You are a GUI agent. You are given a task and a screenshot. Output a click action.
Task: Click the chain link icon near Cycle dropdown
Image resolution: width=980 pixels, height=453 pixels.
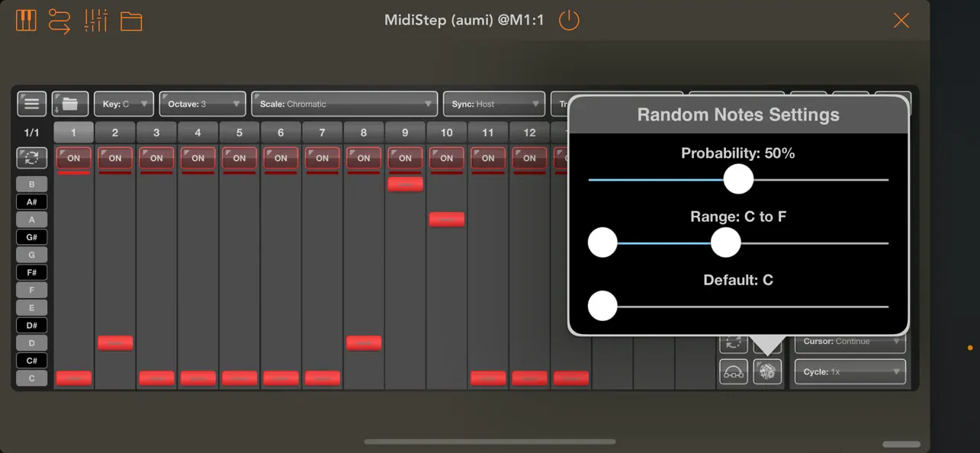[733, 371]
